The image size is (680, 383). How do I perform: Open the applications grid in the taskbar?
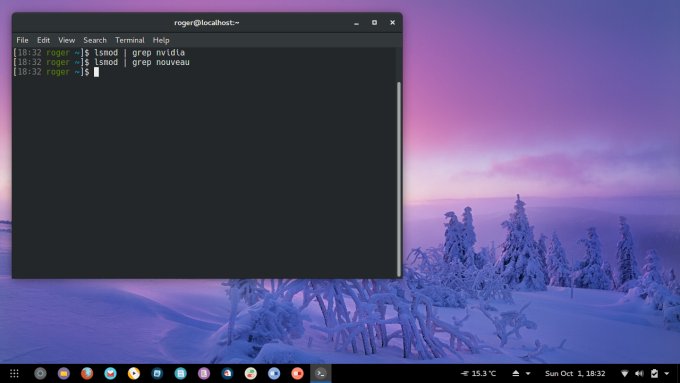[x=14, y=373]
